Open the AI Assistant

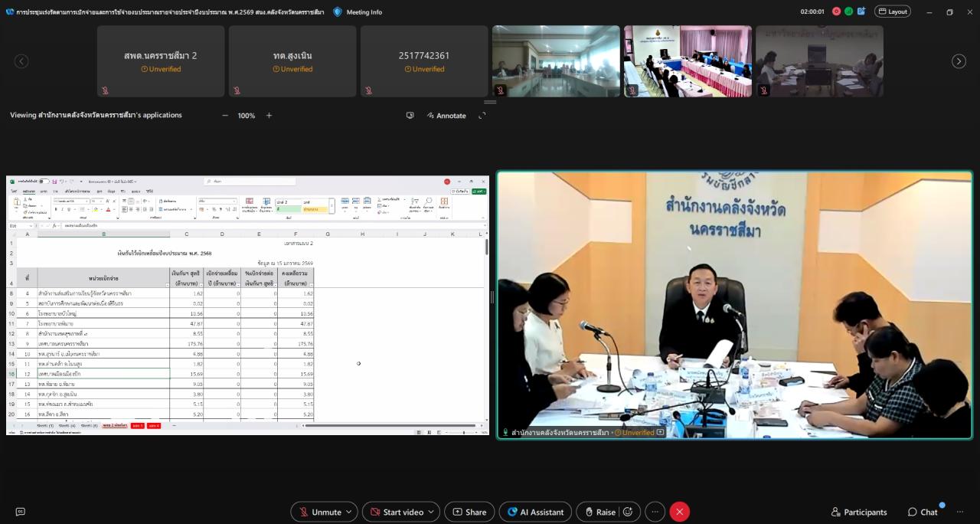click(x=535, y=512)
